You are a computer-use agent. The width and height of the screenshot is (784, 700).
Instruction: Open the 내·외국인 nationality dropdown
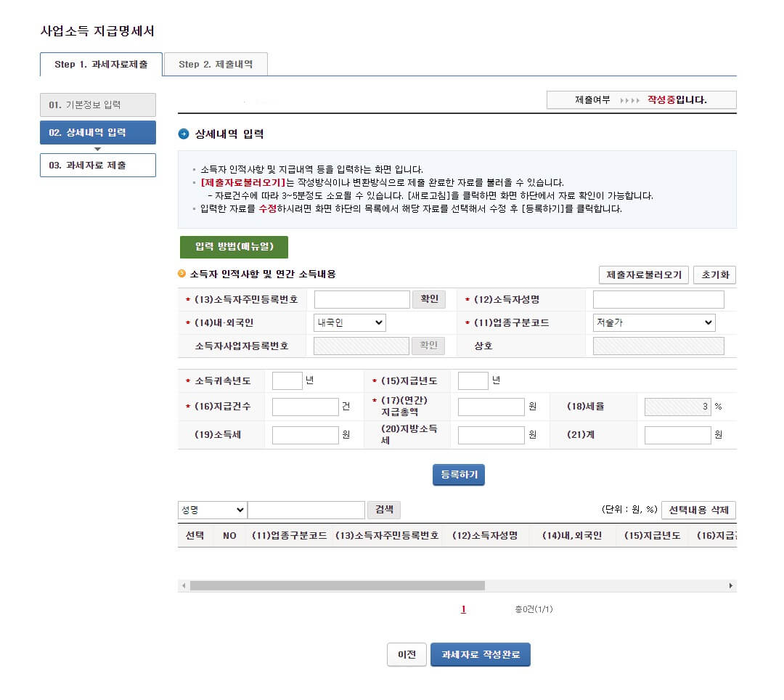[349, 322]
